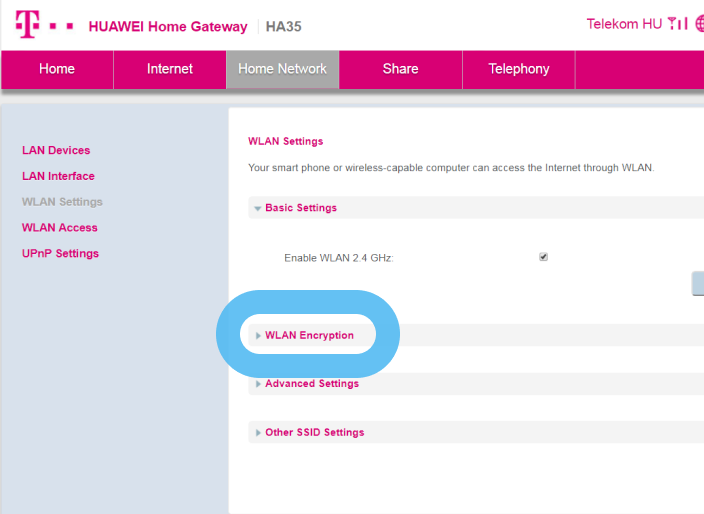Switch to the Share tab
This screenshot has height=514, width=704.
pos(400,69)
